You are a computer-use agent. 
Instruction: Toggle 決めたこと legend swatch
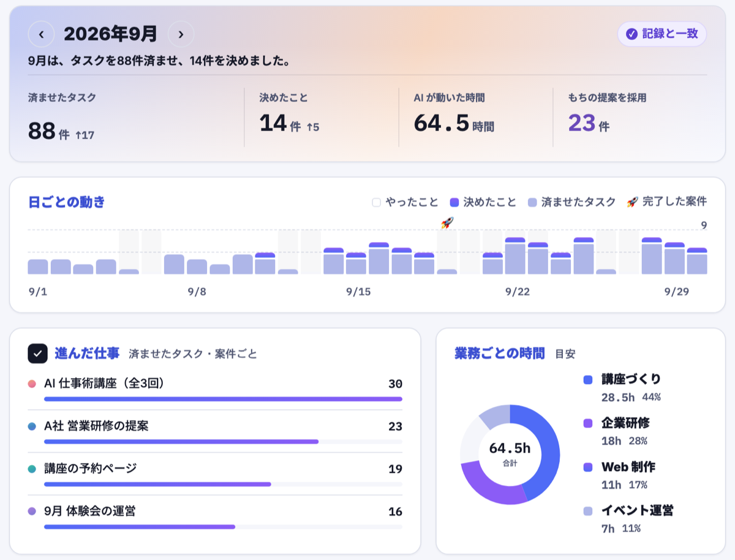pyautogui.click(x=454, y=202)
